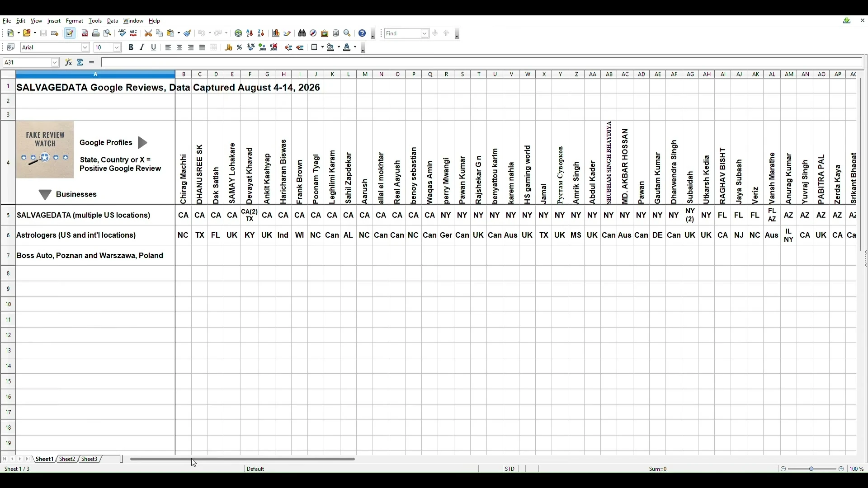The image size is (868, 488).
Task: Click the Paste clipboard icon
Action: 171,33
